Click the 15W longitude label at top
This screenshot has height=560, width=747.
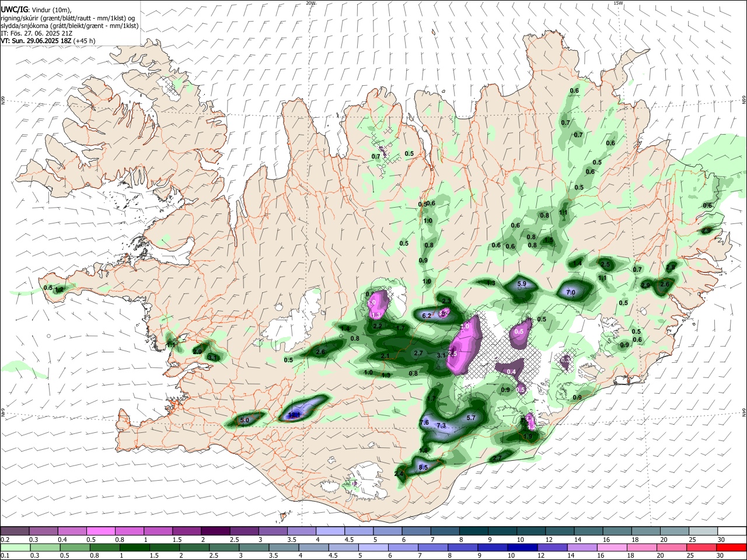point(618,3)
